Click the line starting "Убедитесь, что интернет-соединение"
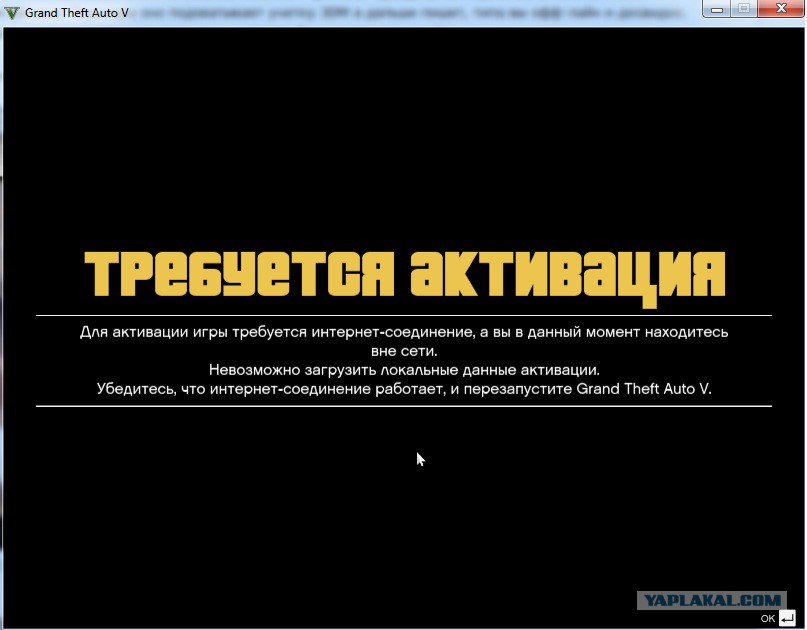 (404, 389)
